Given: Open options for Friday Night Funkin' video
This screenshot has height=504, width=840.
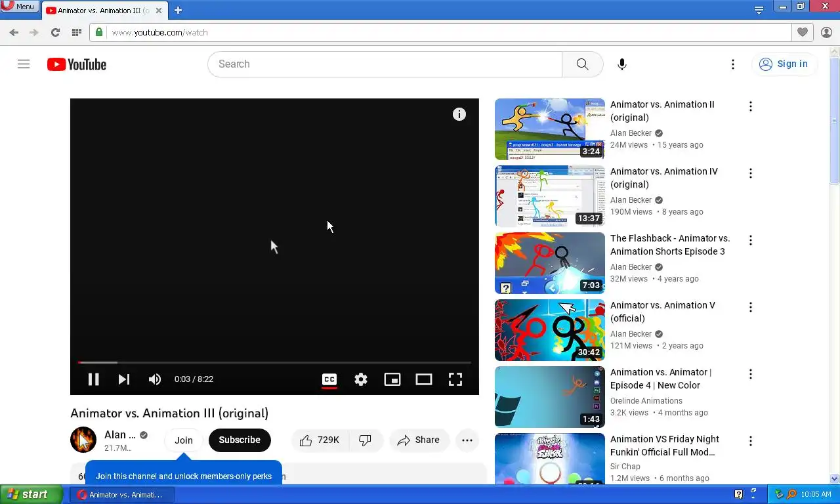Looking at the screenshot, I should (x=751, y=441).
